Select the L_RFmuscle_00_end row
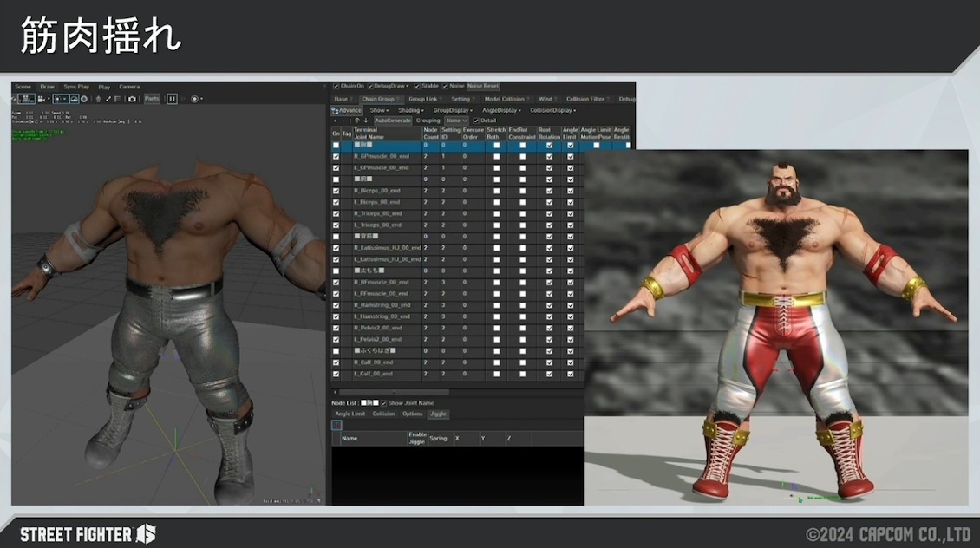 (457, 294)
